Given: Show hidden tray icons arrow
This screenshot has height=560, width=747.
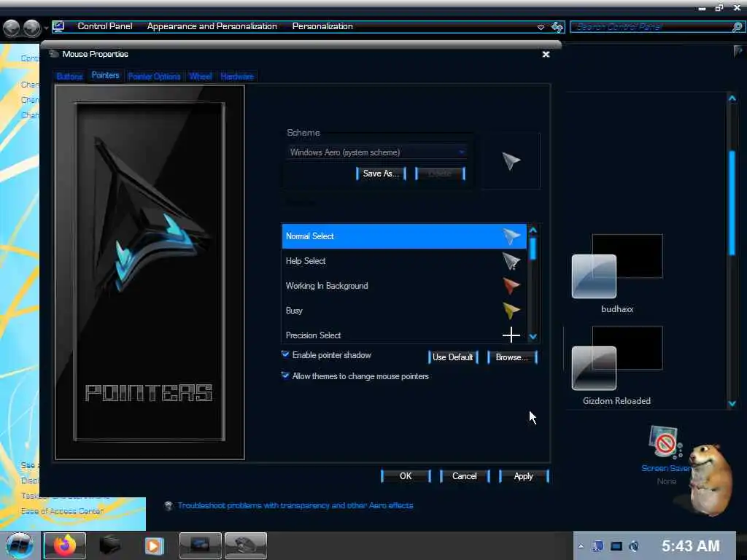Looking at the screenshot, I should tap(581, 546).
